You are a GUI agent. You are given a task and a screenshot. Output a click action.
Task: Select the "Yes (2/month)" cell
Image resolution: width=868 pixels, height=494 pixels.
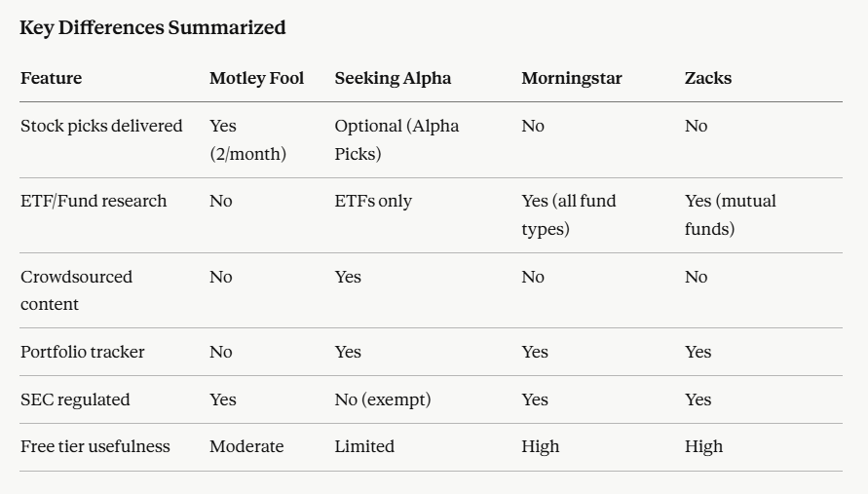247,139
